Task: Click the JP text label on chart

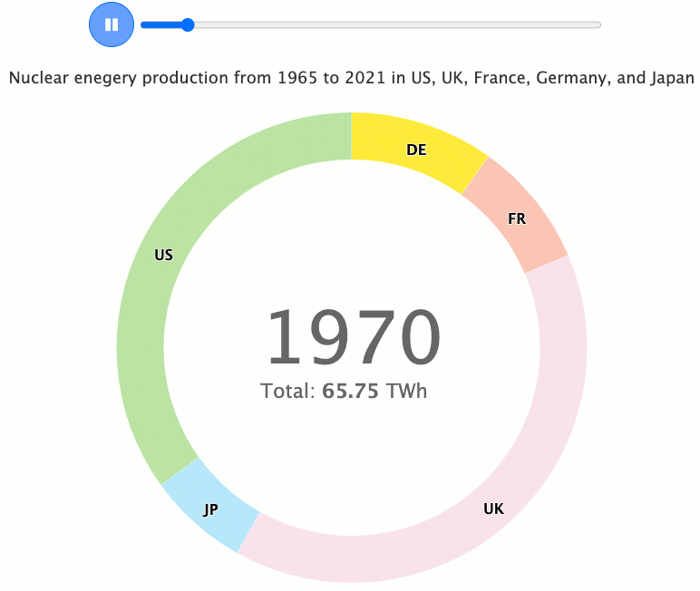Action: tap(210, 509)
